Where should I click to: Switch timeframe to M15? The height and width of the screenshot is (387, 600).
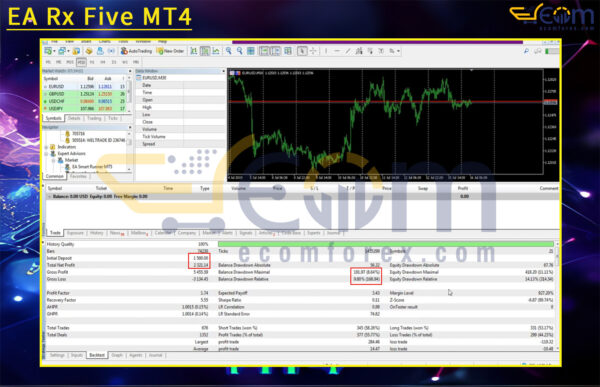[70, 62]
